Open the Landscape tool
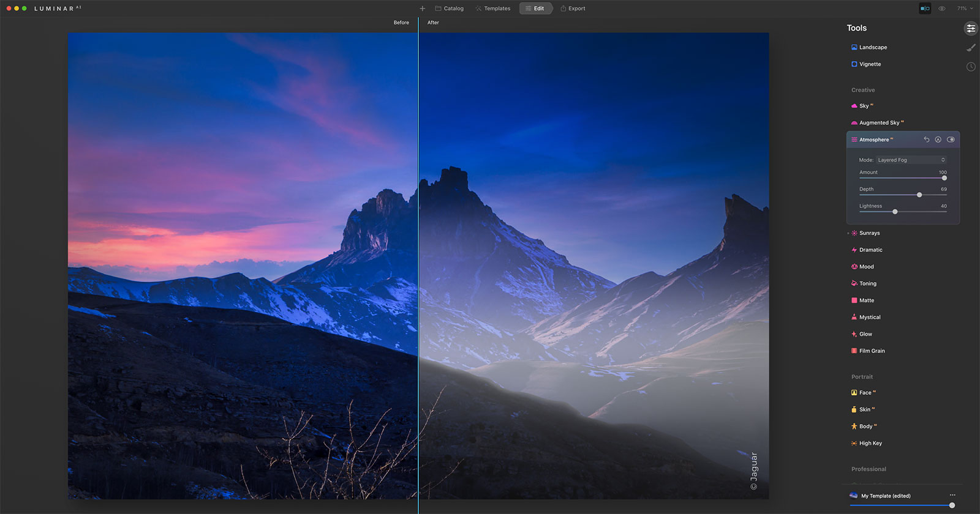The width and height of the screenshot is (980, 514). click(x=873, y=47)
